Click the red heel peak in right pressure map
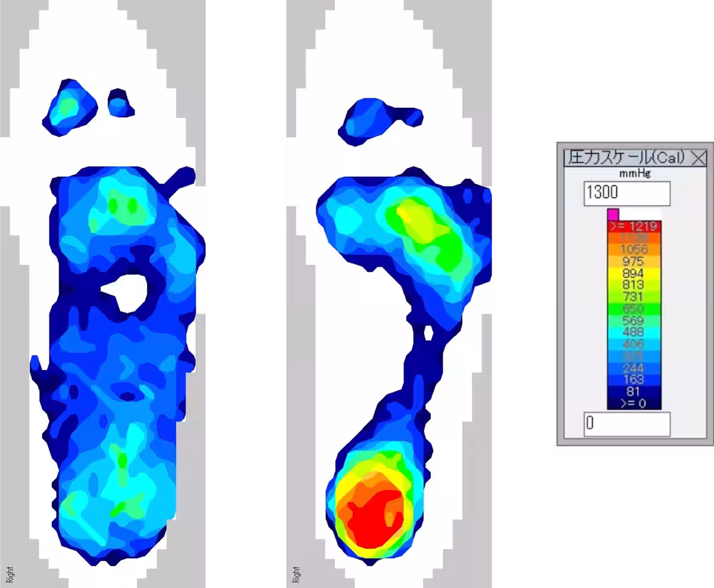 tap(372, 512)
